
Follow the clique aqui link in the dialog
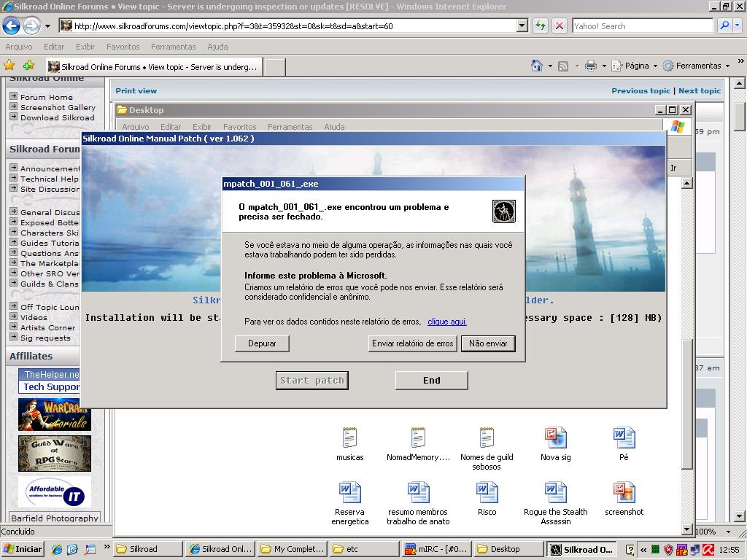pyautogui.click(x=448, y=322)
